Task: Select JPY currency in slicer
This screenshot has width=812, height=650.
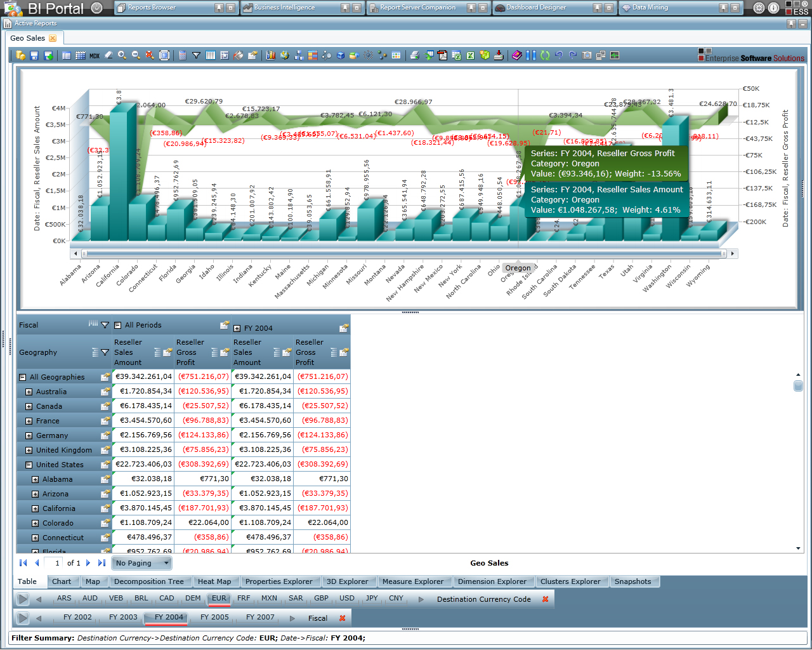Action: 372,598
